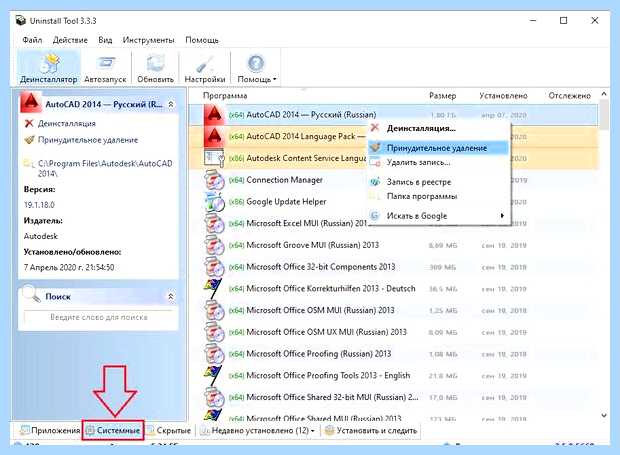Click the version value 19.1.18.0
The image size is (620, 455).
39,205
